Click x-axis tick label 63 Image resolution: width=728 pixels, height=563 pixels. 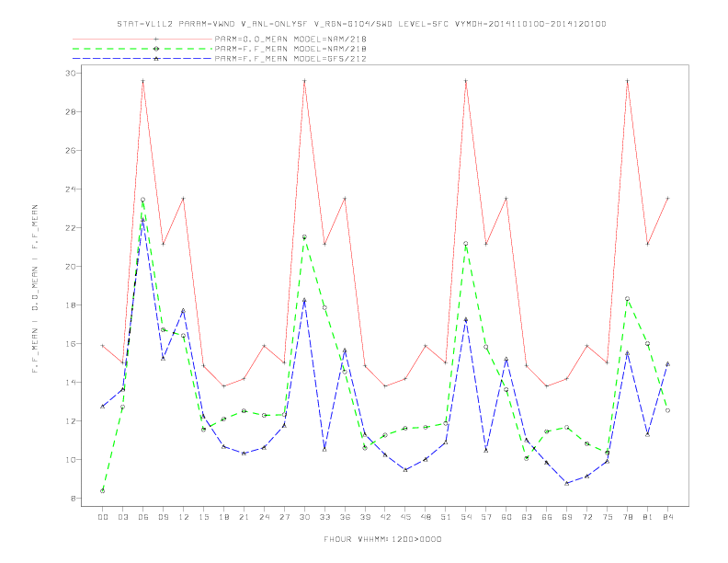click(527, 517)
